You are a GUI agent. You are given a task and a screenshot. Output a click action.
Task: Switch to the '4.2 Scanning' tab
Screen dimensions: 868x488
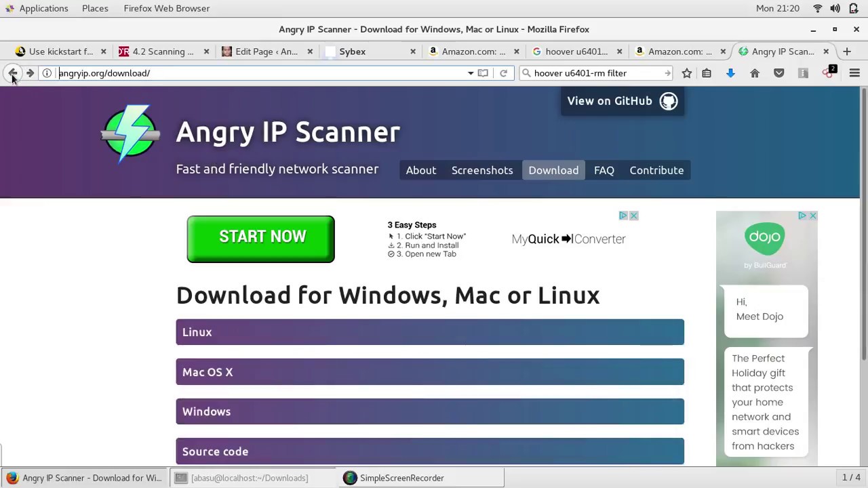tap(163, 52)
